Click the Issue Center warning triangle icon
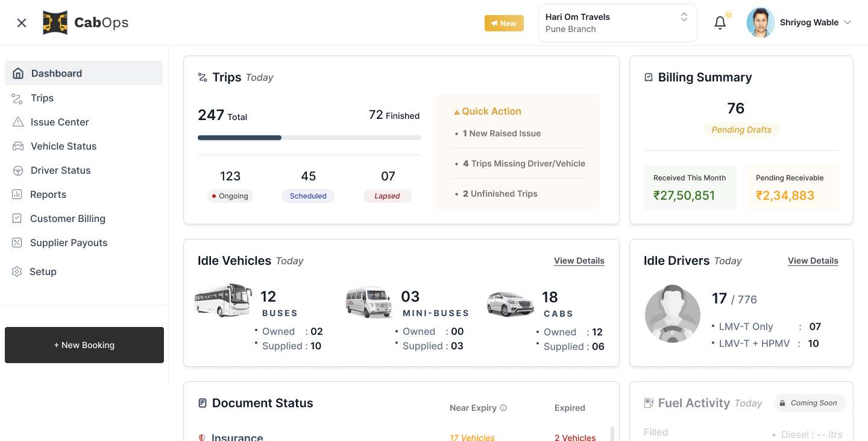 (x=18, y=122)
